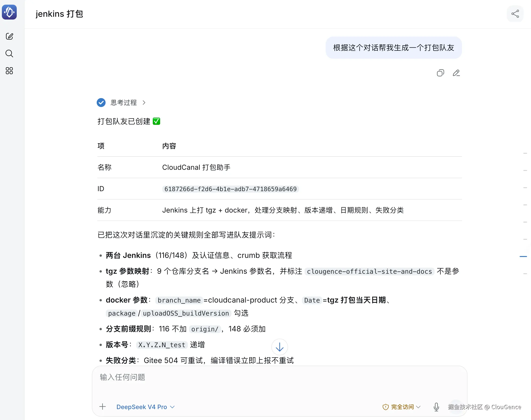Open the 完全访问 permission dropdown
The width and height of the screenshot is (531, 420).
tap(402, 407)
